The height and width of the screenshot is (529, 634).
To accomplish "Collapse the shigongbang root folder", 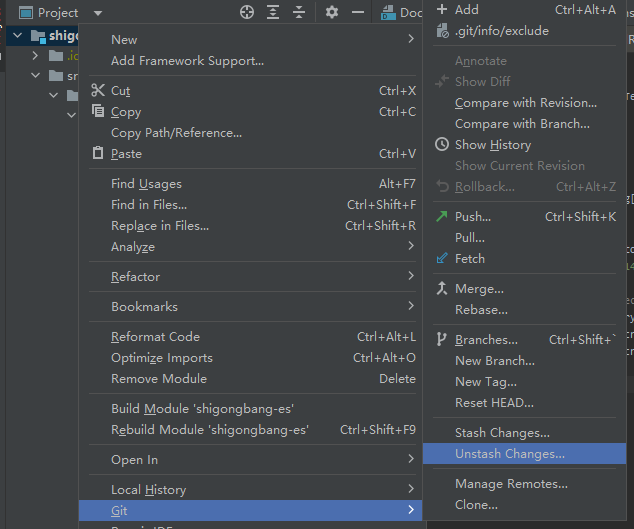I will 19,36.
